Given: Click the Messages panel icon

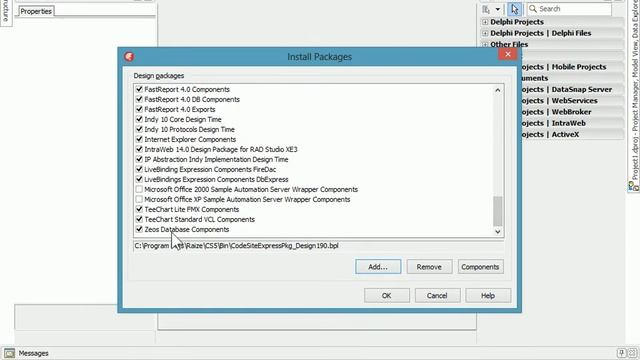Looking at the screenshot, I should 9,353.
